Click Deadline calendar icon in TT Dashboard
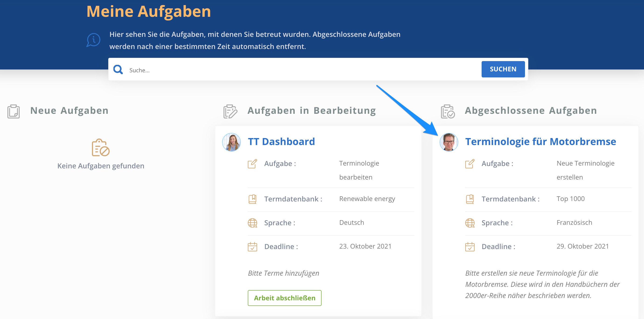This screenshot has height=319, width=644. tap(252, 247)
